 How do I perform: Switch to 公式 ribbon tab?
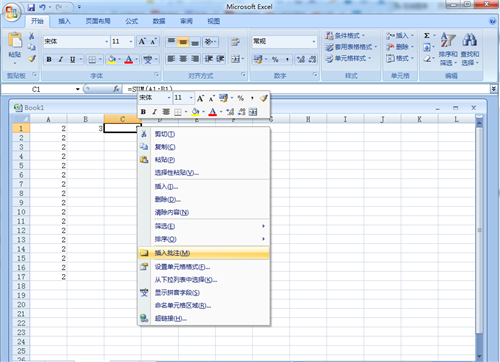click(x=132, y=21)
